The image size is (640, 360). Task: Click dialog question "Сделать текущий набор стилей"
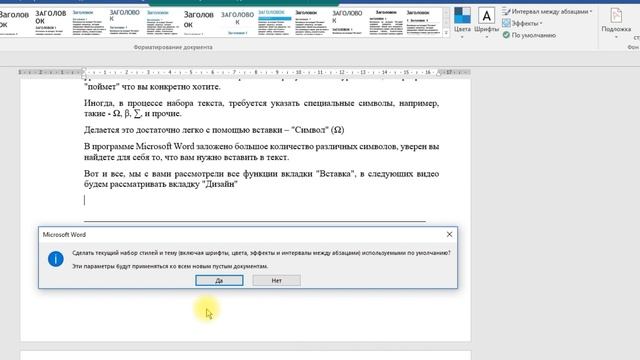pos(261,253)
